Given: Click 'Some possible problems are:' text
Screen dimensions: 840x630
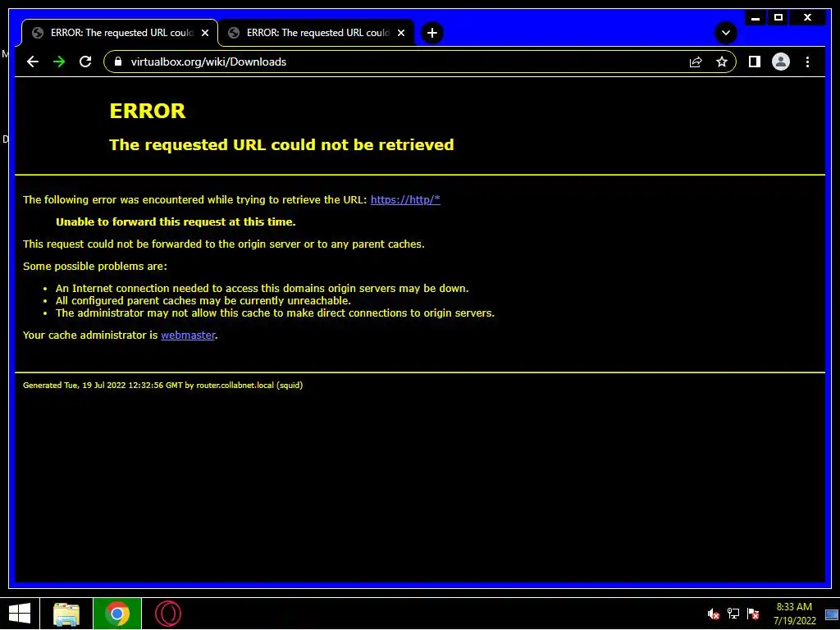Looking at the screenshot, I should (95, 267).
